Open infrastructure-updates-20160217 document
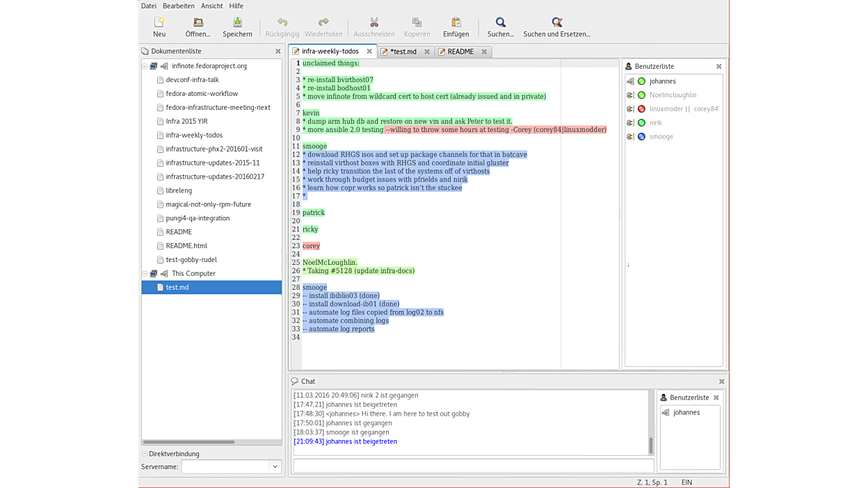 pos(215,177)
